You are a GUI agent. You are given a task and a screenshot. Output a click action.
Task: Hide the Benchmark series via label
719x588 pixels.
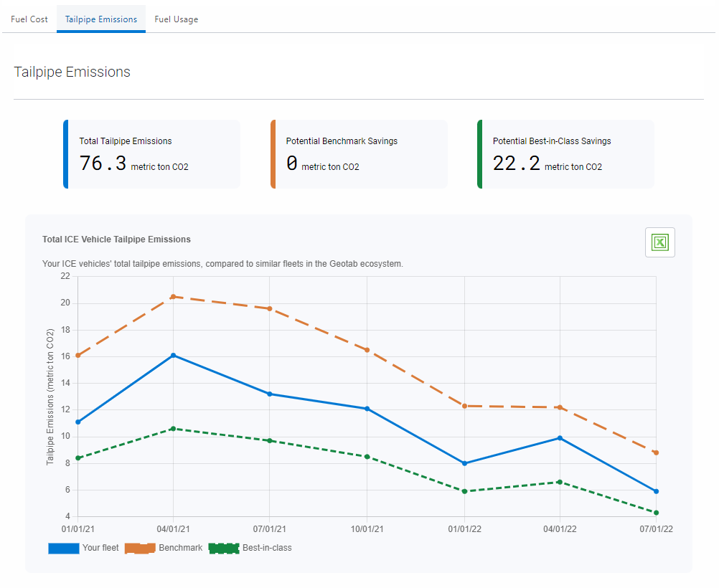pos(181,548)
